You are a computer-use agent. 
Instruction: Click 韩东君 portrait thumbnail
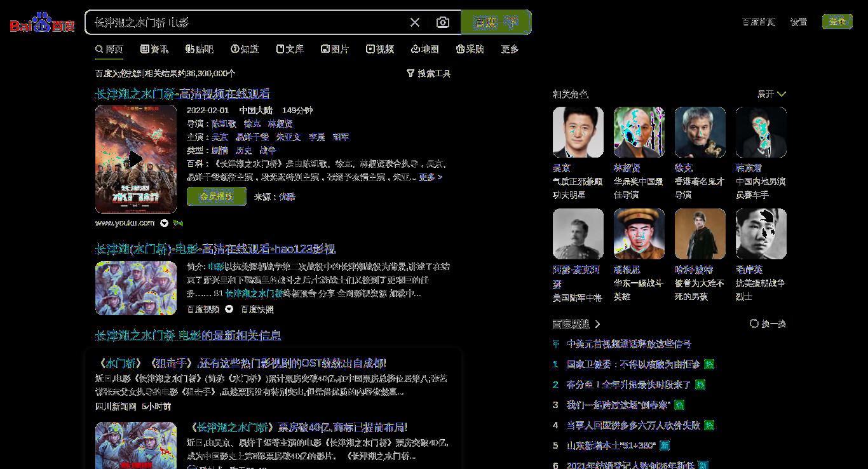click(x=761, y=132)
